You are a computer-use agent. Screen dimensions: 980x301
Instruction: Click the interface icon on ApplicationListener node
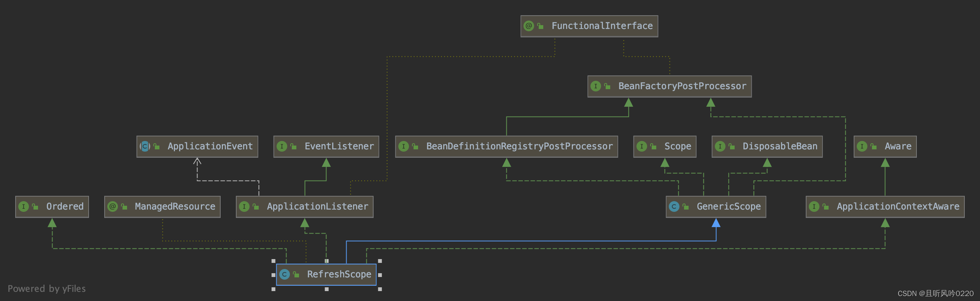244,207
